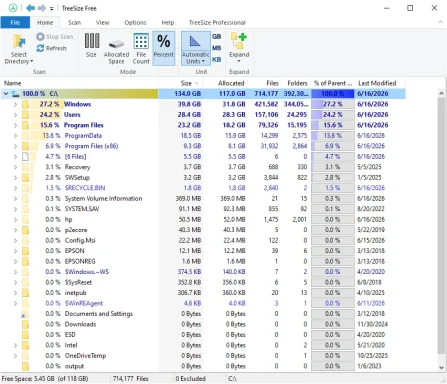
Task: Open the Select Directory tool
Action: pos(19,49)
